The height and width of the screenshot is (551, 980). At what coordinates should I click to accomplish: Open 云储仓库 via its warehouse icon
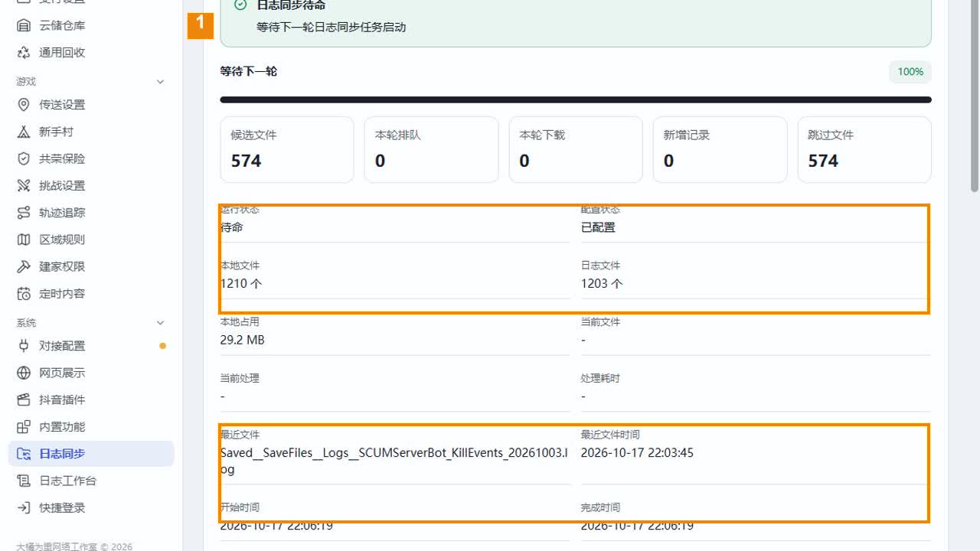(x=24, y=25)
